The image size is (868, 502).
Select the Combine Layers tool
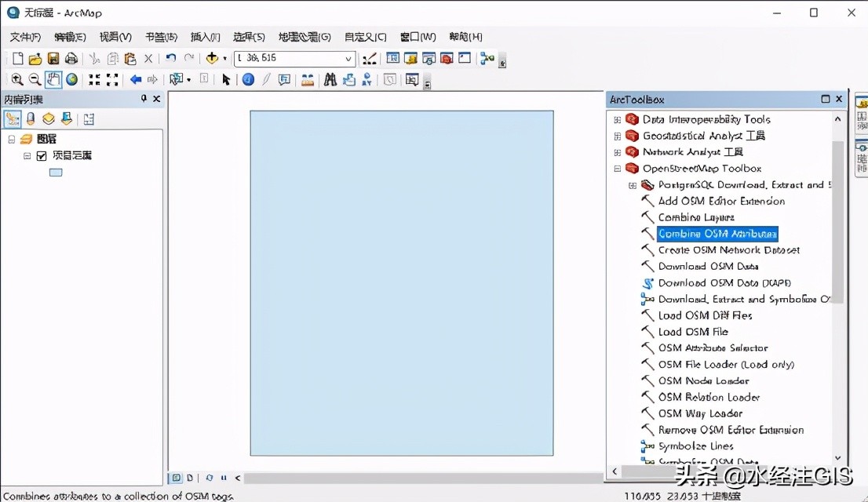(x=696, y=217)
